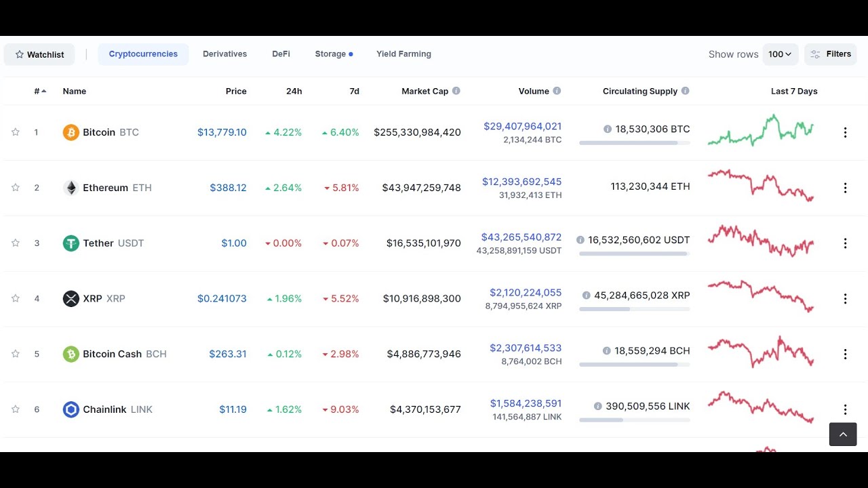The height and width of the screenshot is (488, 868).
Task: Sort table by Circulating Supply header
Action: pyautogui.click(x=640, y=91)
